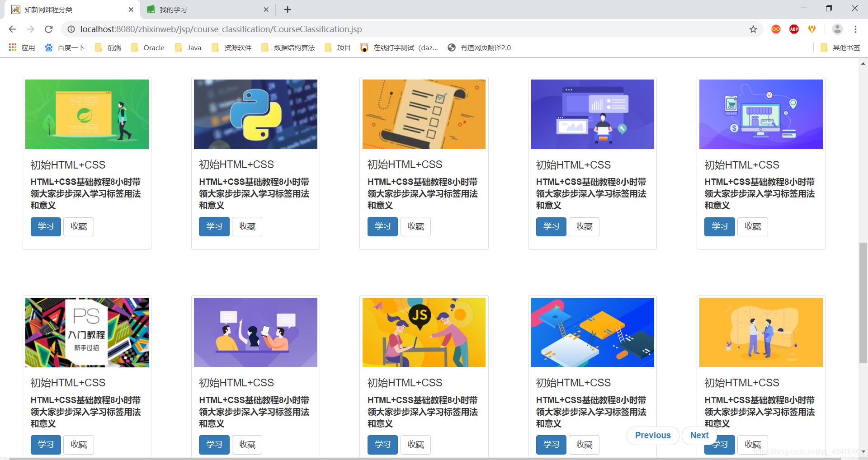
Task: Click the forward navigation arrow
Action: (30, 29)
